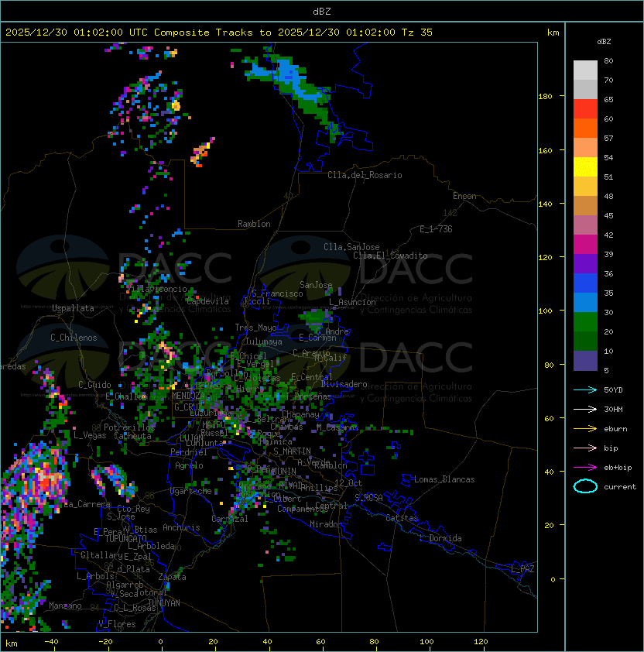Click the 'current' legend label
Viewport: 644px width, 652px height.
point(620,486)
